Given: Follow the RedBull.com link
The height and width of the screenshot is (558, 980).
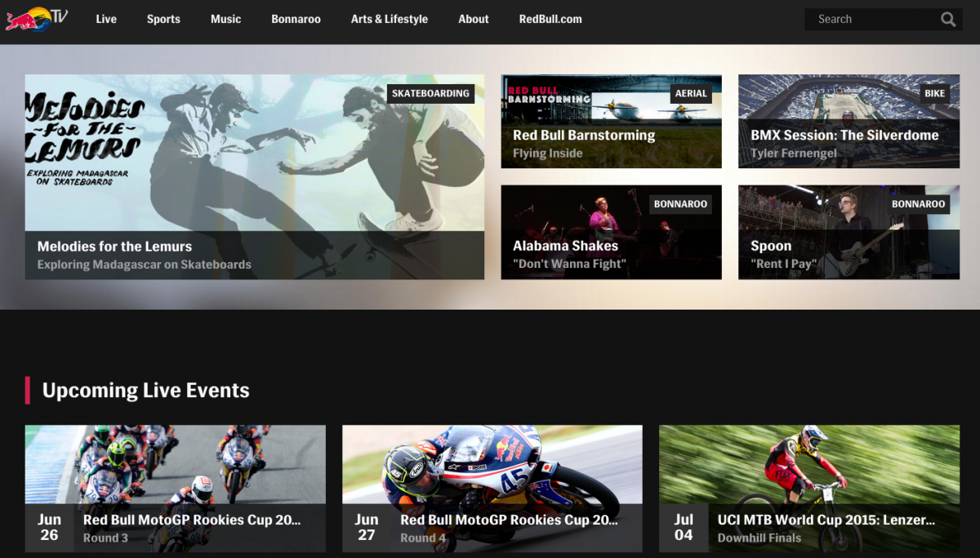Looking at the screenshot, I should (550, 19).
